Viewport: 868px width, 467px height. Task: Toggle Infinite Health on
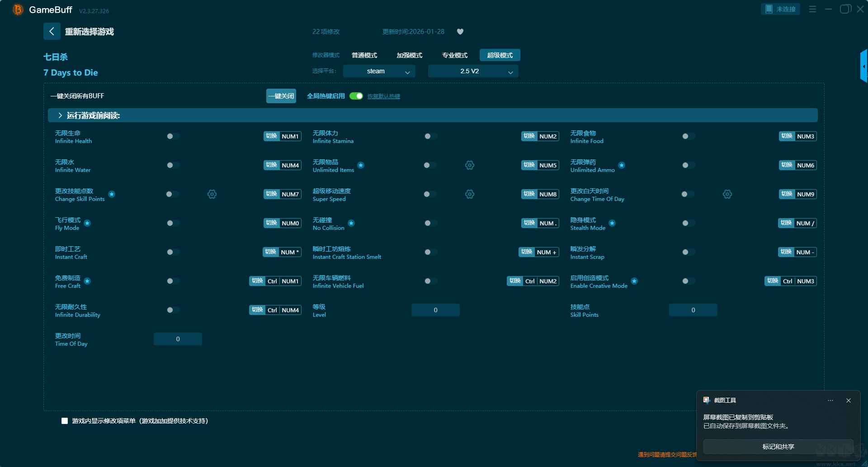[173, 136]
